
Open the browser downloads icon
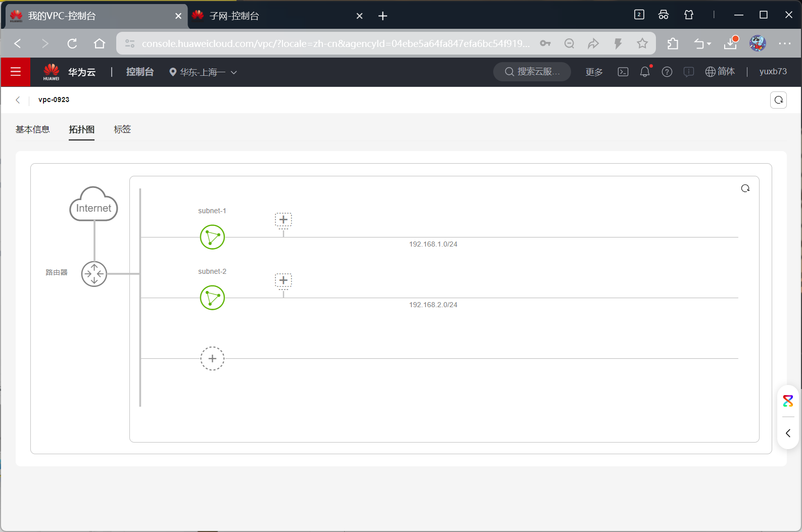[731, 43]
